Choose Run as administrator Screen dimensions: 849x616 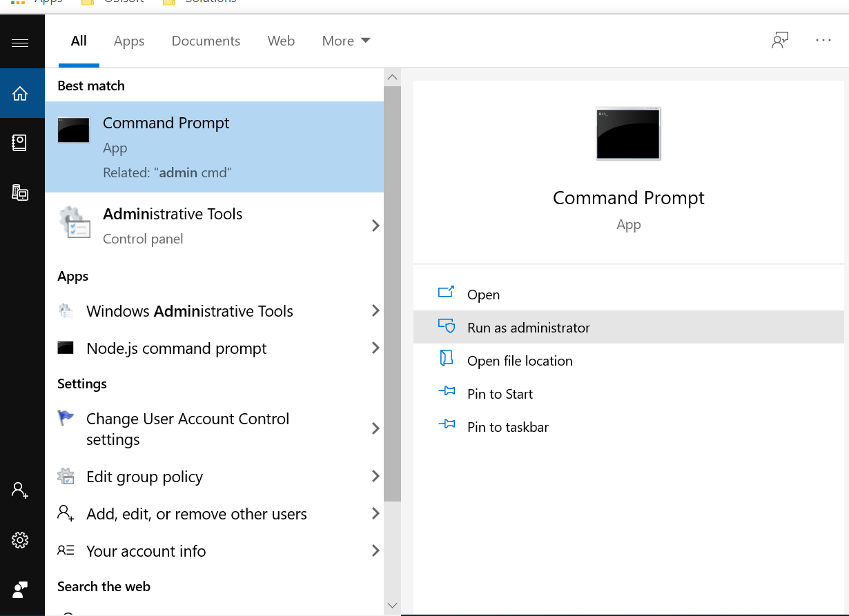(528, 328)
